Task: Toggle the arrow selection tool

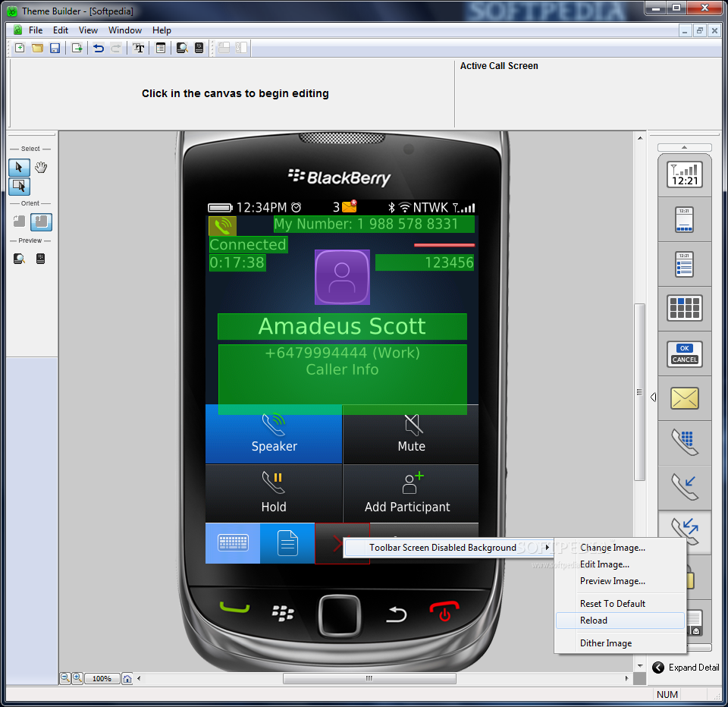Action: click(19, 168)
